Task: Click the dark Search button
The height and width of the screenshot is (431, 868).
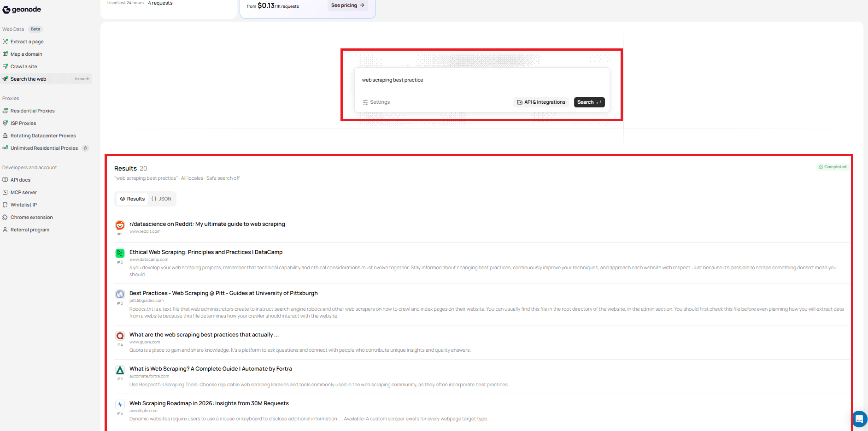Action: pos(589,102)
